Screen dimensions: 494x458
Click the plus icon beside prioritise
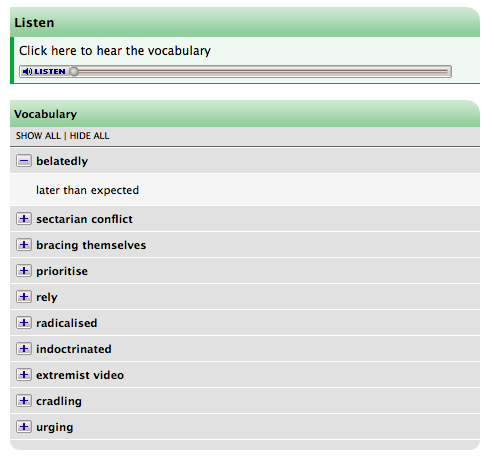(24, 271)
